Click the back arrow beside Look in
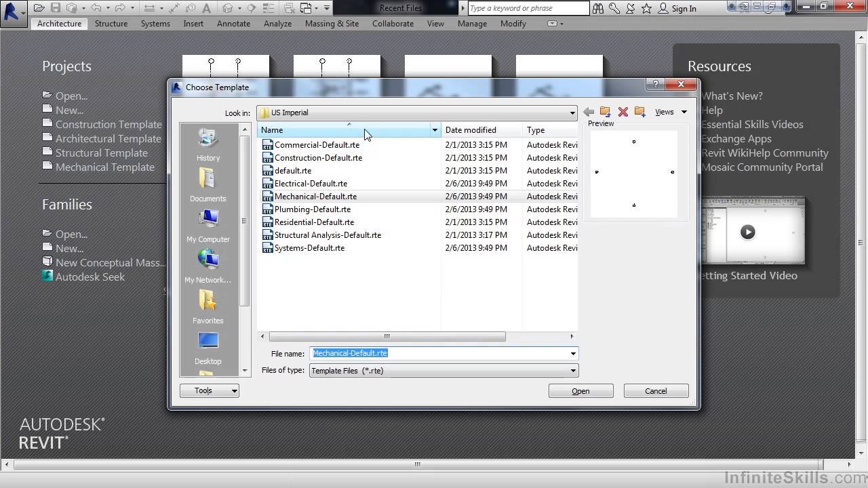The height and width of the screenshot is (488, 868). click(x=589, y=112)
